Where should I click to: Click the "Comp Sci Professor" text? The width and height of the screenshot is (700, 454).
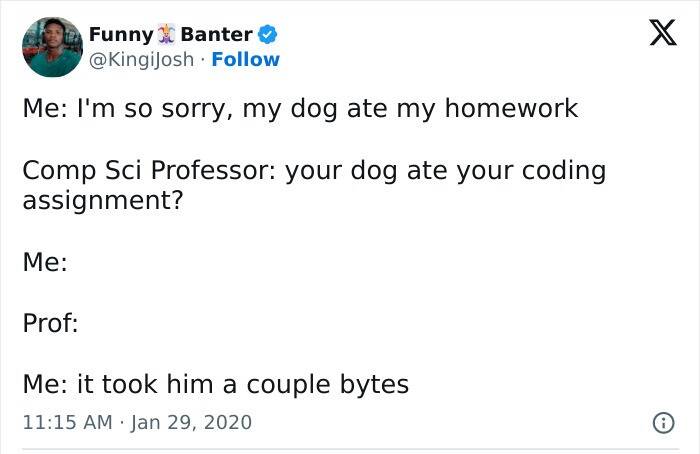[147, 170]
